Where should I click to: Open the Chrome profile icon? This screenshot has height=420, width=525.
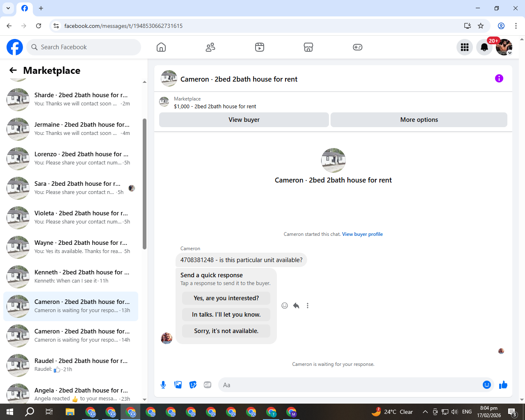501,26
